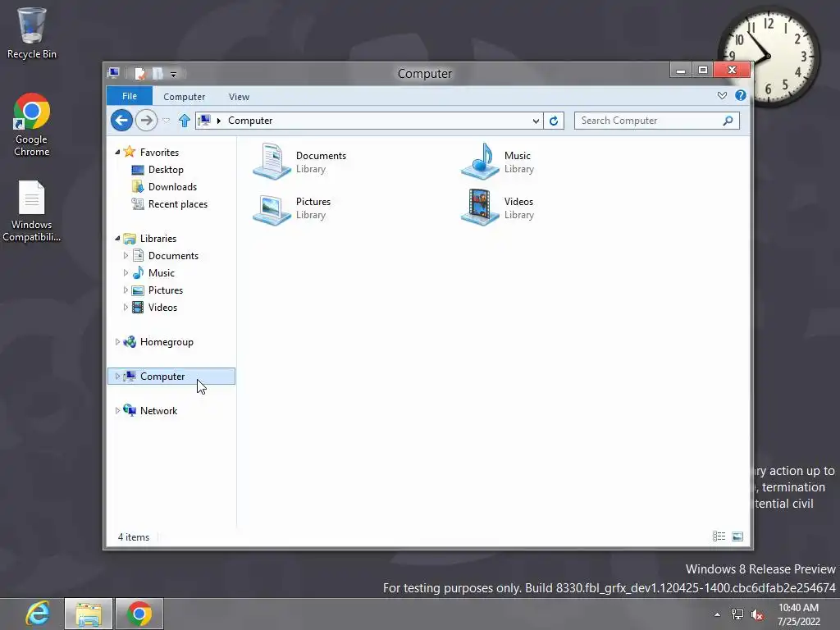The width and height of the screenshot is (840, 630).
Task: Collapse the Libraries tree group
Action: tap(117, 239)
